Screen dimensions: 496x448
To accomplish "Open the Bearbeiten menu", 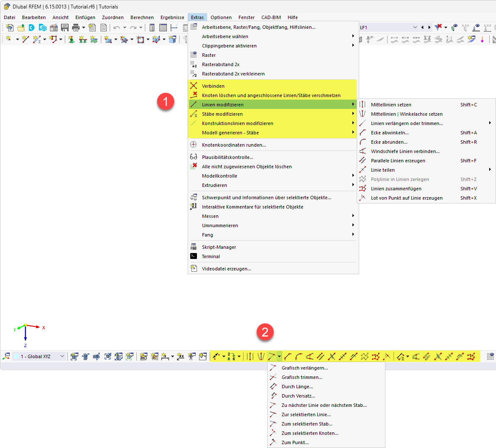I will [34, 17].
